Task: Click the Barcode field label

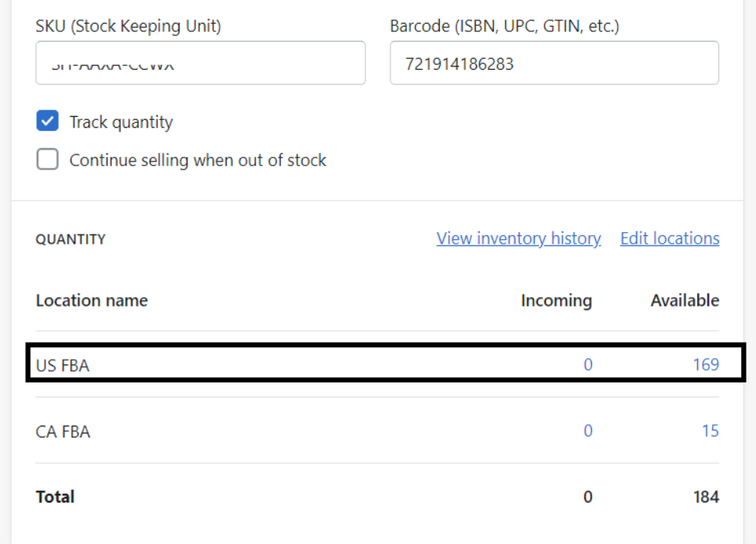Action: pos(504,26)
